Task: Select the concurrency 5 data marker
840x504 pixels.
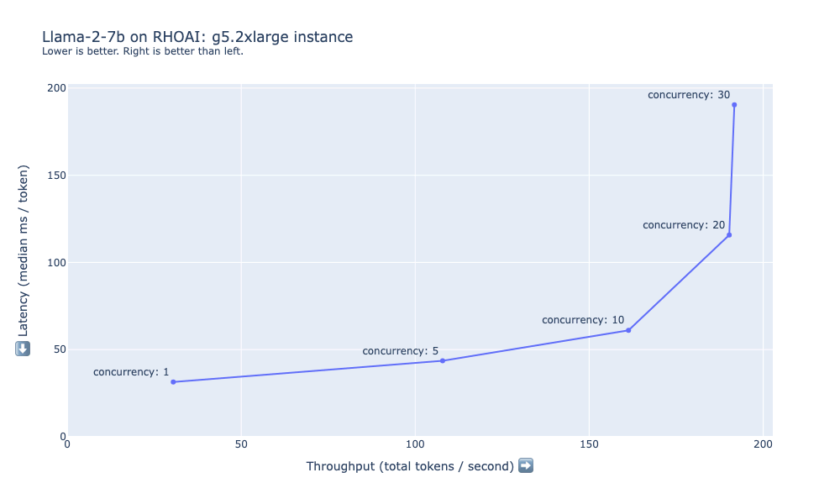Action: tap(443, 361)
